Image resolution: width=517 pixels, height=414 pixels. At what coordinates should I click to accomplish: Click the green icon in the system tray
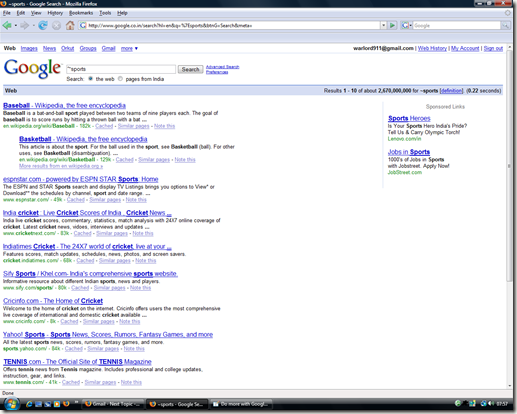[x=458, y=404]
